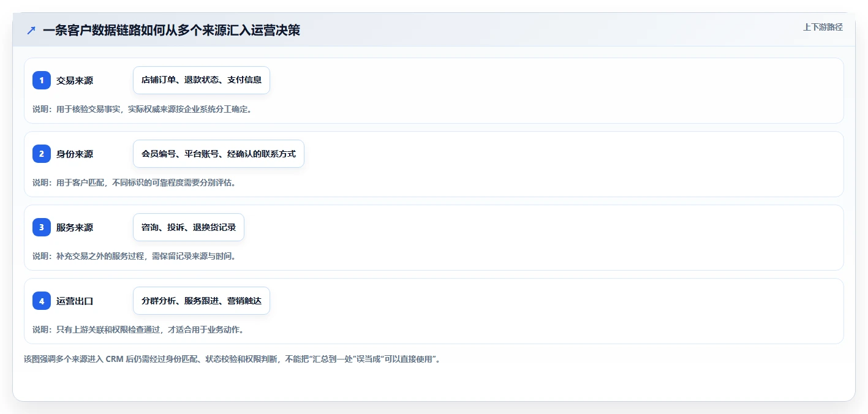Click step number 2 badge
This screenshot has height=414, width=868.
[x=42, y=154]
